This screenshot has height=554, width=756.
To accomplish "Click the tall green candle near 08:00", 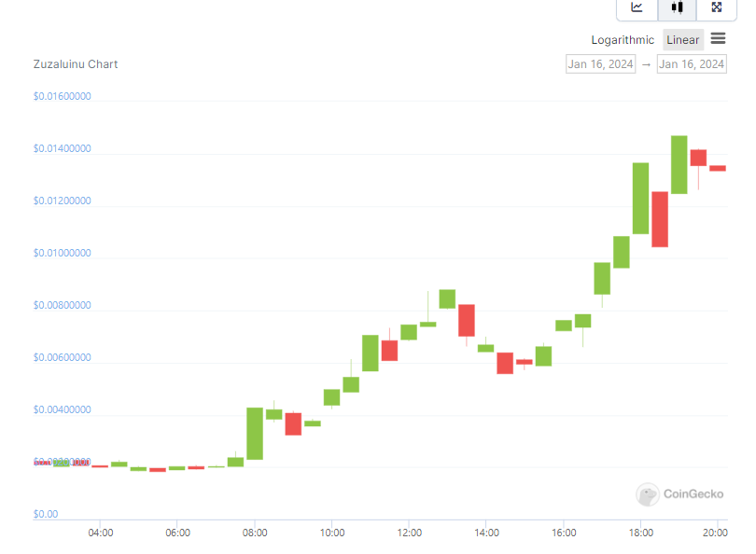I will click(x=254, y=434).
